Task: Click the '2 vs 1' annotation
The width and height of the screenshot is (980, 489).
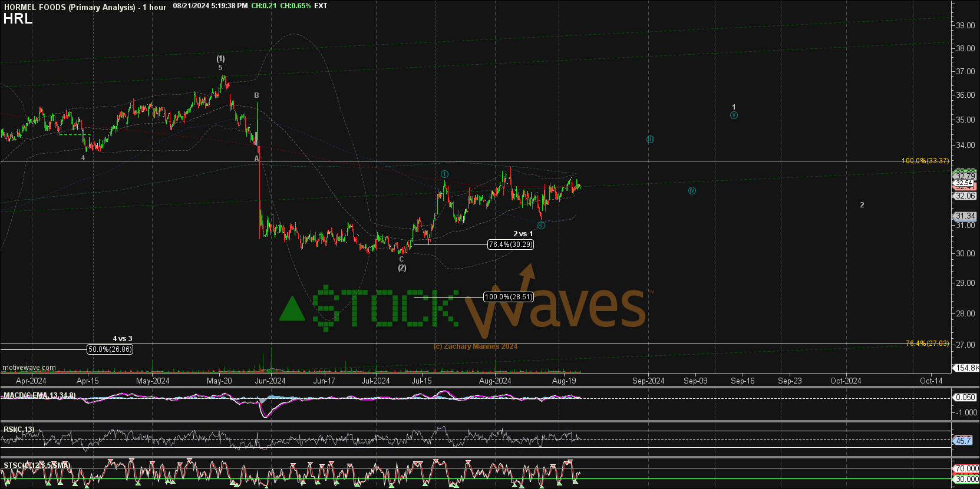Action: click(x=523, y=234)
